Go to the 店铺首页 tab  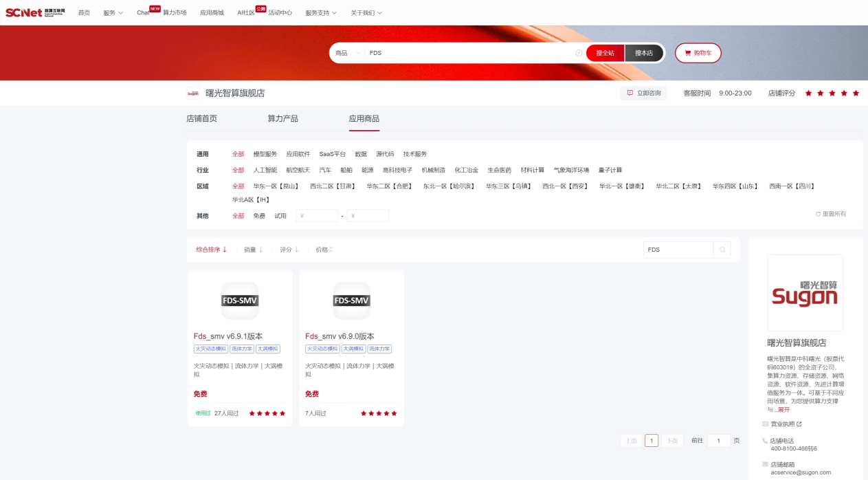coord(201,118)
